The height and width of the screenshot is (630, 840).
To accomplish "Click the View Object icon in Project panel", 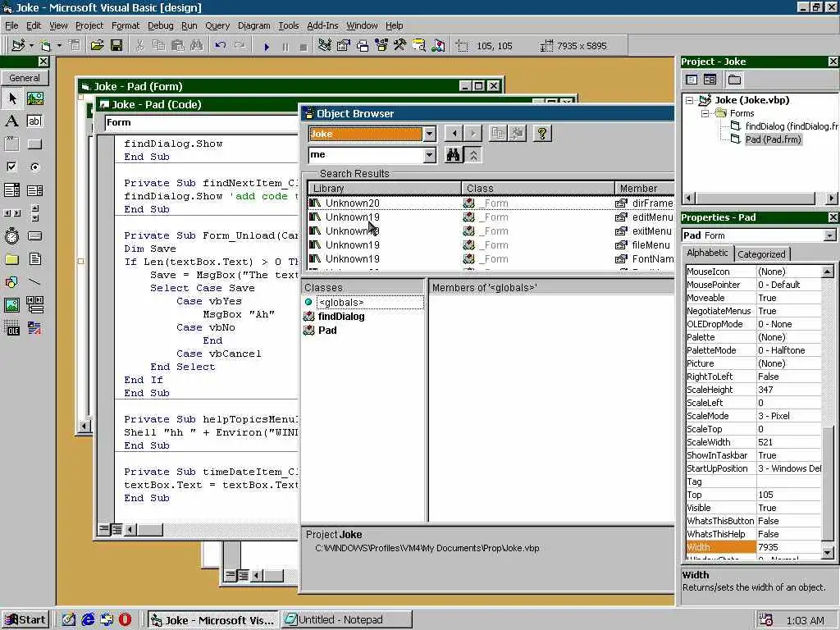I will (x=710, y=80).
